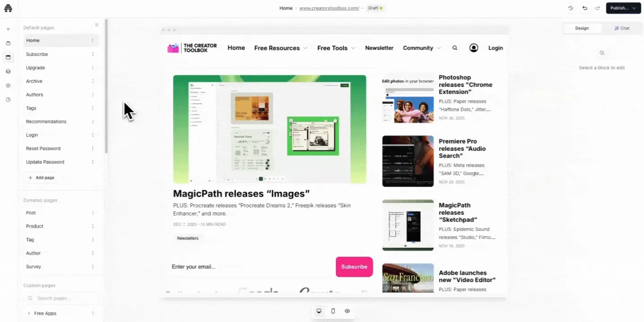
Task: Switch to mobile preview mode
Action: tap(333, 311)
